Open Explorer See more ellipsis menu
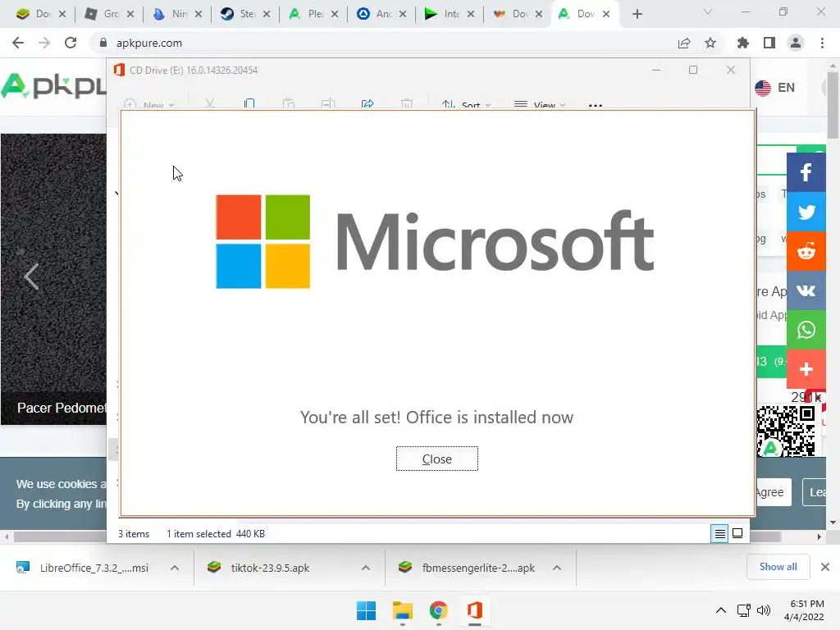 tap(596, 105)
